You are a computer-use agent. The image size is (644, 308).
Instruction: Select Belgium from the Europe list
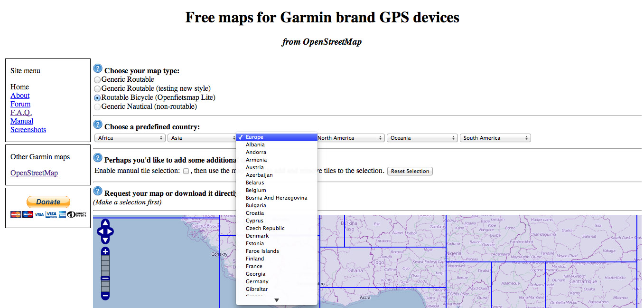(x=256, y=190)
